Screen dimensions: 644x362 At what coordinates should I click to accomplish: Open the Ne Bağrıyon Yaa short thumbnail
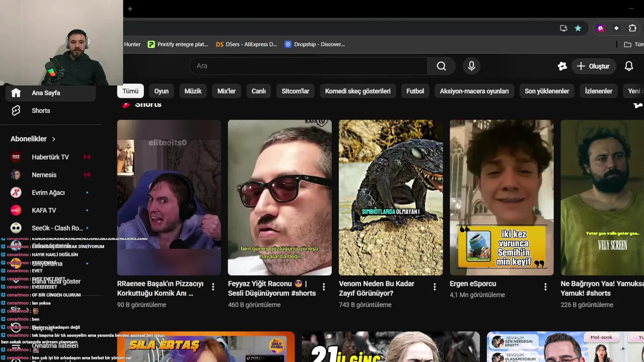tap(602, 198)
